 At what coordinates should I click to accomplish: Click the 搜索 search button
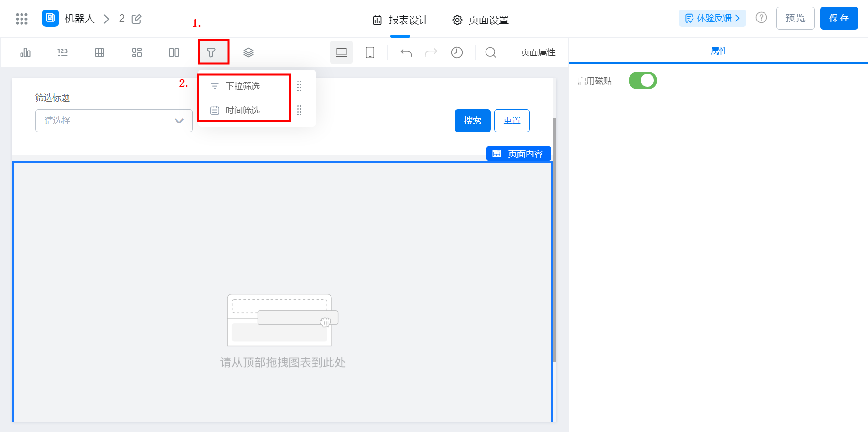tap(473, 121)
